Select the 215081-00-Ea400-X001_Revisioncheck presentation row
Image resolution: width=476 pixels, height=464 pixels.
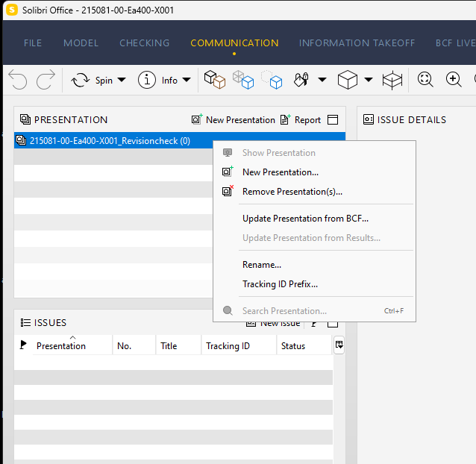pyautogui.click(x=180, y=140)
